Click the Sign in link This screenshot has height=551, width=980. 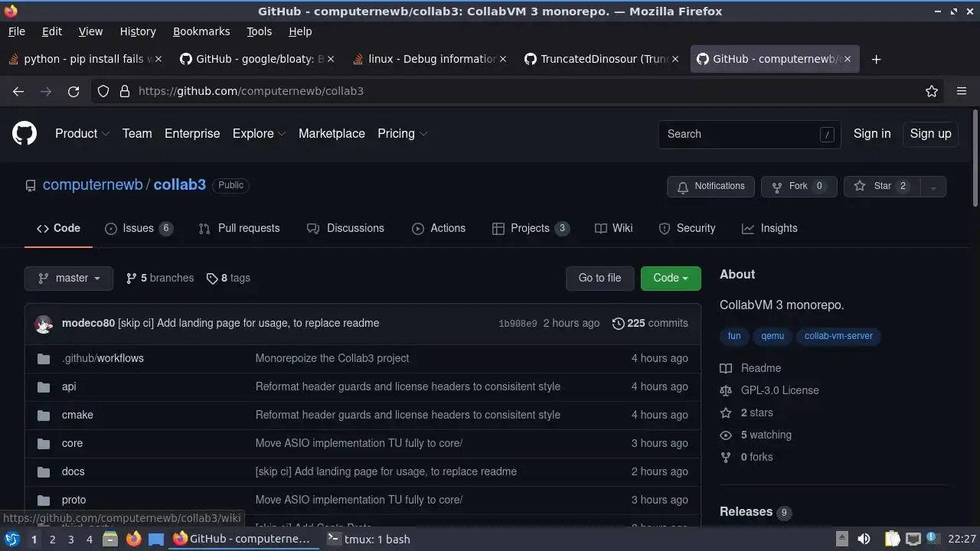[872, 133]
